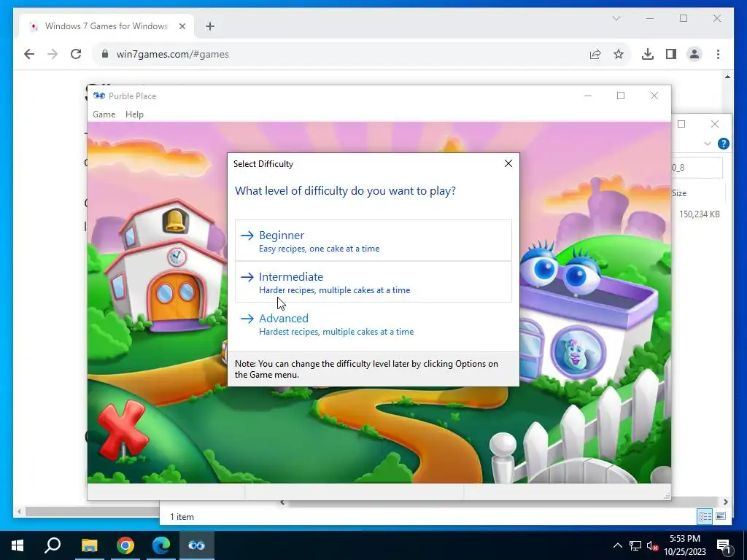Click the Size column header in Explorer
This screenshot has height=560, width=747.
(x=679, y=192)
